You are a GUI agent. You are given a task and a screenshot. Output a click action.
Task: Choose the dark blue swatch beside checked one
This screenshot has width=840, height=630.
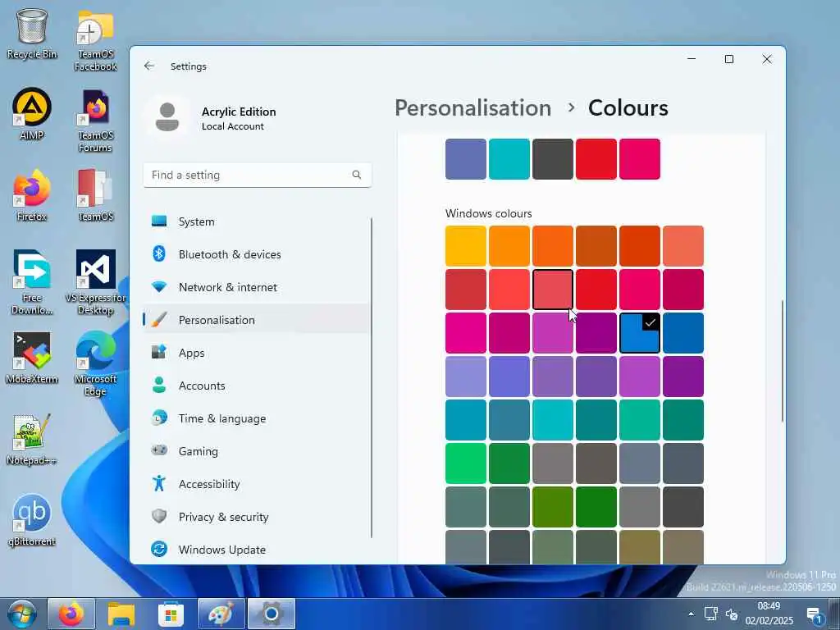click(683, 333)
